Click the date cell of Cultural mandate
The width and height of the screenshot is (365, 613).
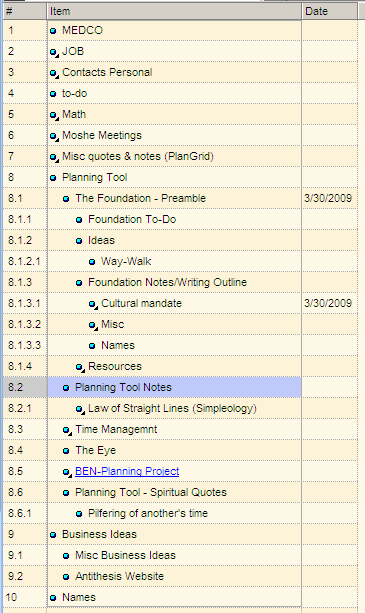(x=329, y=303)
